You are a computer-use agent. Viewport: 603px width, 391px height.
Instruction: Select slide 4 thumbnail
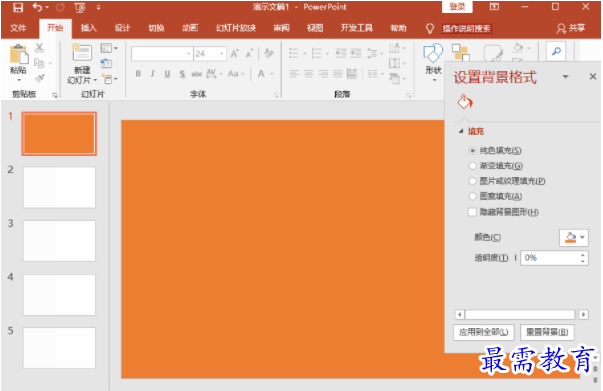click(x=59, y=295)
